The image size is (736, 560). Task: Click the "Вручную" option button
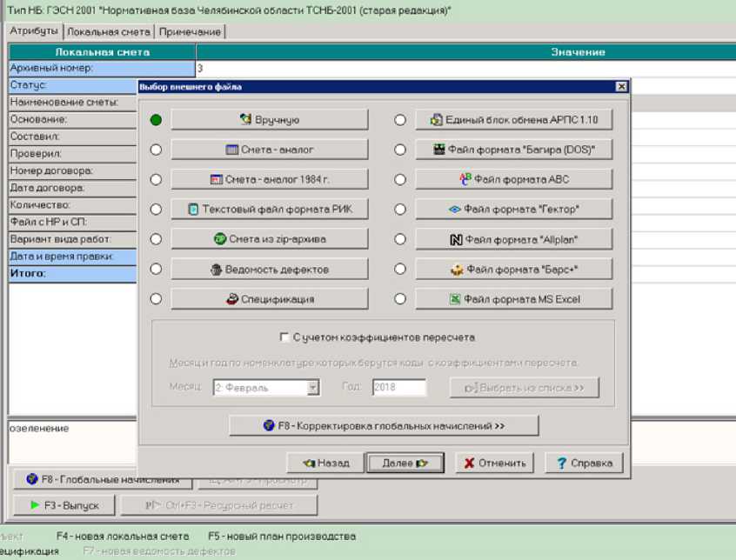[x=269, y=120]
